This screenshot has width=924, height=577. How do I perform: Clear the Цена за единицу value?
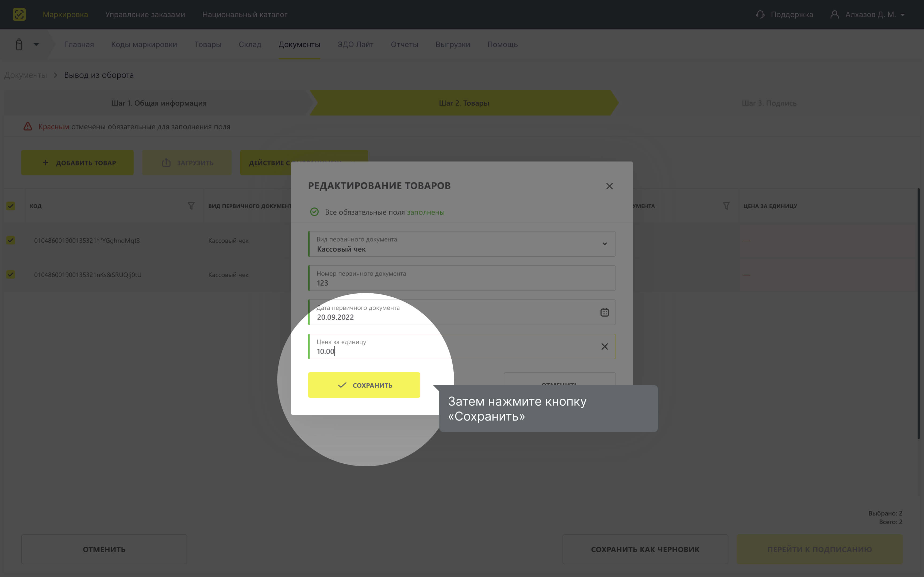click(x=604, y=347)
